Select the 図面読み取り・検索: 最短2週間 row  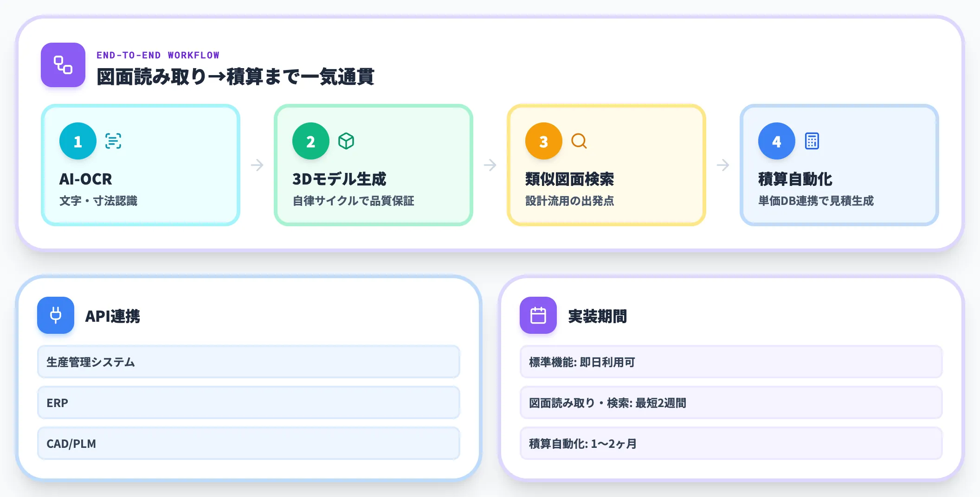pos(731,402)
